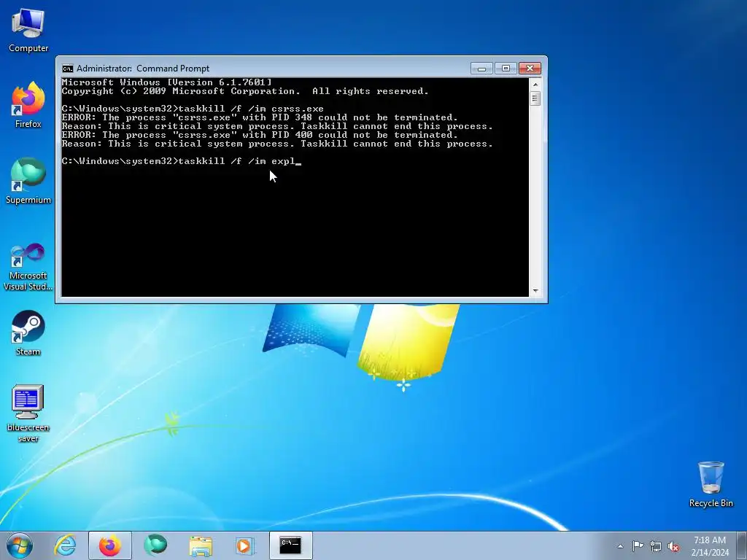
Task: Click the Copyright 2009 Microsoft line
Action: tap(245, 91)
